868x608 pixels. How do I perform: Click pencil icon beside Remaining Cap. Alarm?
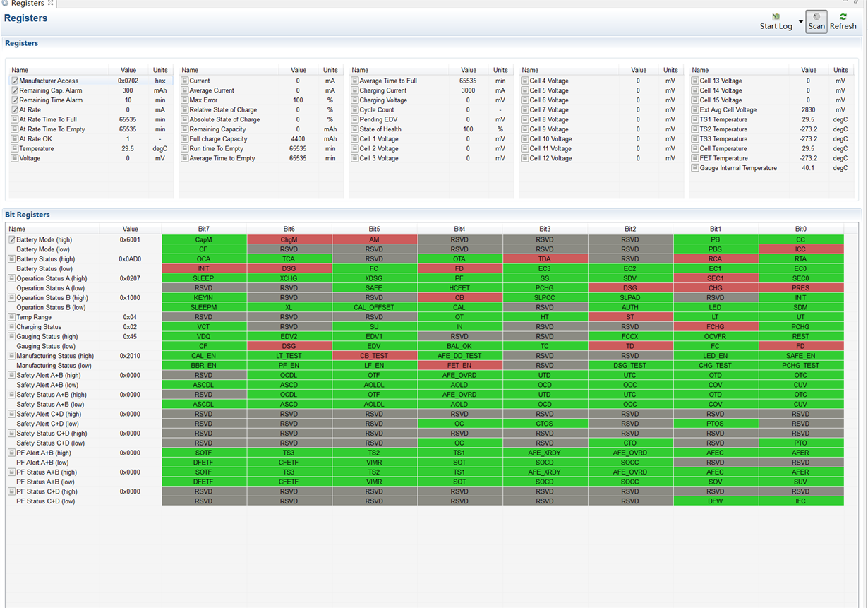pyautogui.click(x=15, y=91)
